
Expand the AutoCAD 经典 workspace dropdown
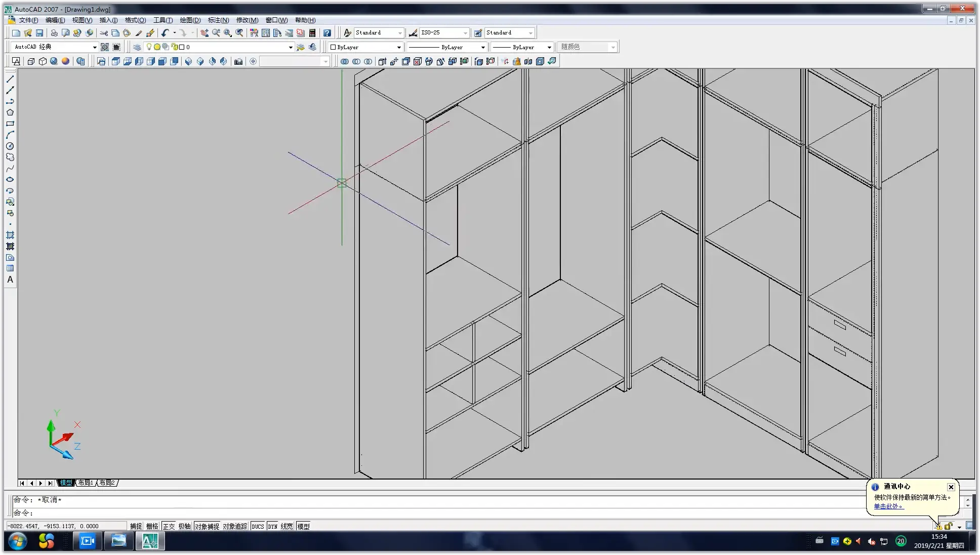point(94,47)
